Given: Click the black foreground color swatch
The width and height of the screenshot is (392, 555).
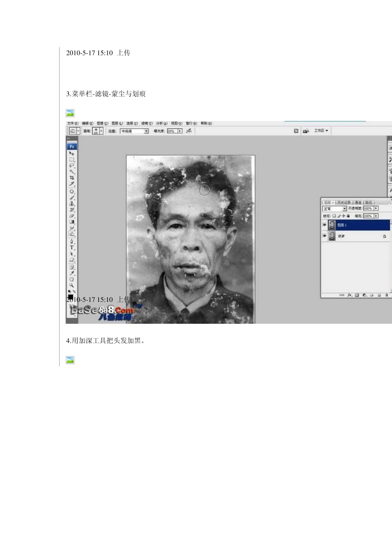Looking at the screenshot, I should coord(71,297).
